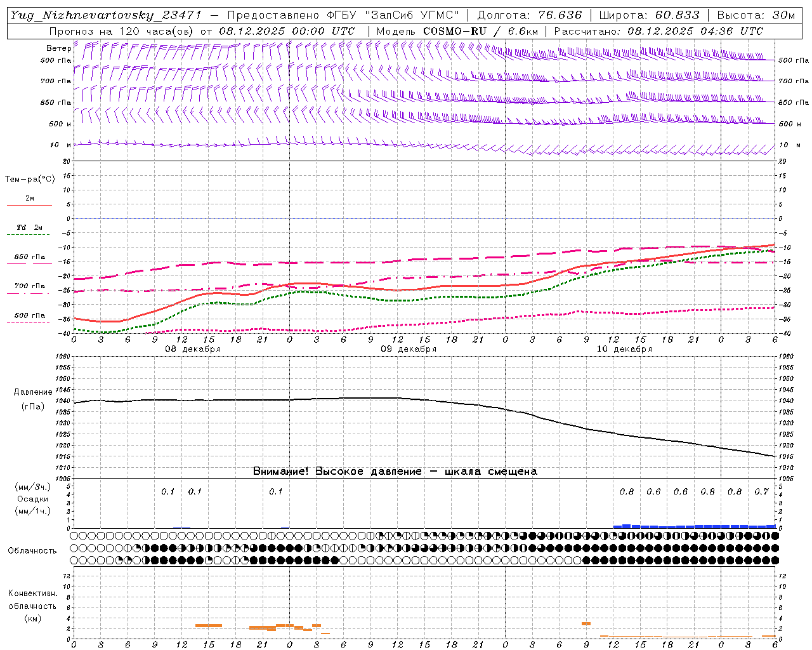This screenshot has height=650, width=812.
Task: Click the "Облачность" cloud cover label
Action: tap(32, 551)
